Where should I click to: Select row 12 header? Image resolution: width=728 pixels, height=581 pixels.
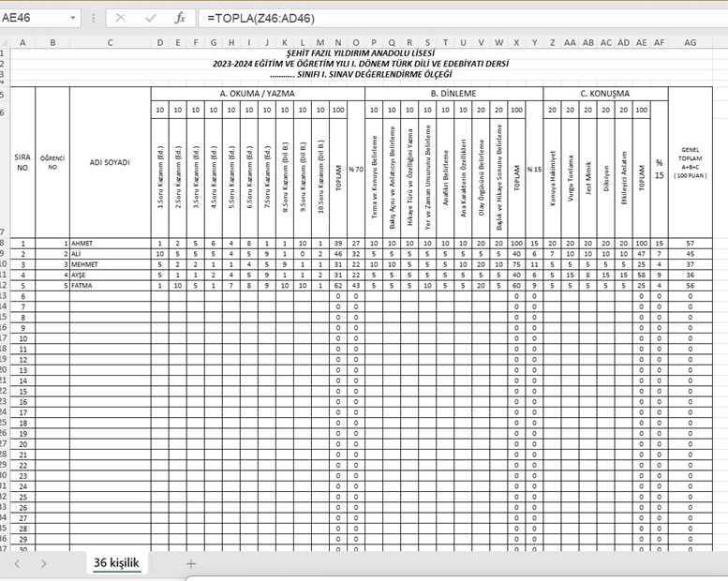(x=4, y=286)
